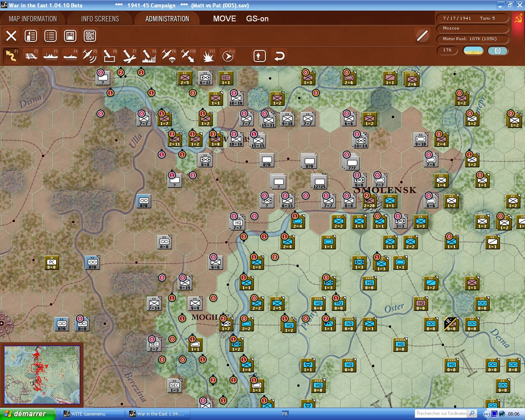Screen dimensions: 525x420
Task: Open the MAP INFORMATION tab
Action: click(33, 19)
